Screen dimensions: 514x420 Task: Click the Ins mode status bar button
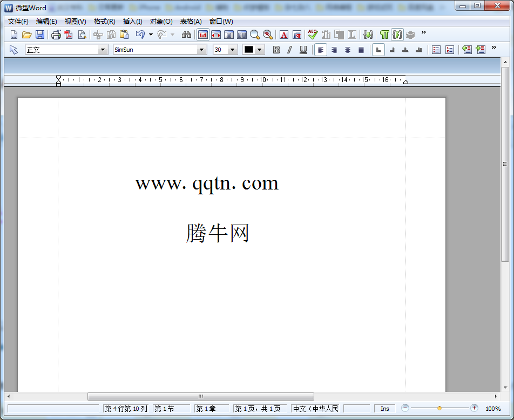(385, 409)
